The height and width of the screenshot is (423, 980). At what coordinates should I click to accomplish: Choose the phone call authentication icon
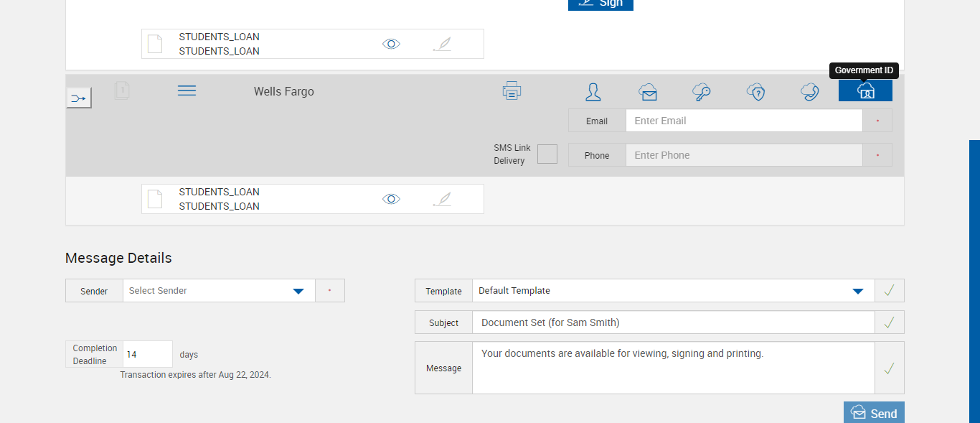click(x=810, y=91)
